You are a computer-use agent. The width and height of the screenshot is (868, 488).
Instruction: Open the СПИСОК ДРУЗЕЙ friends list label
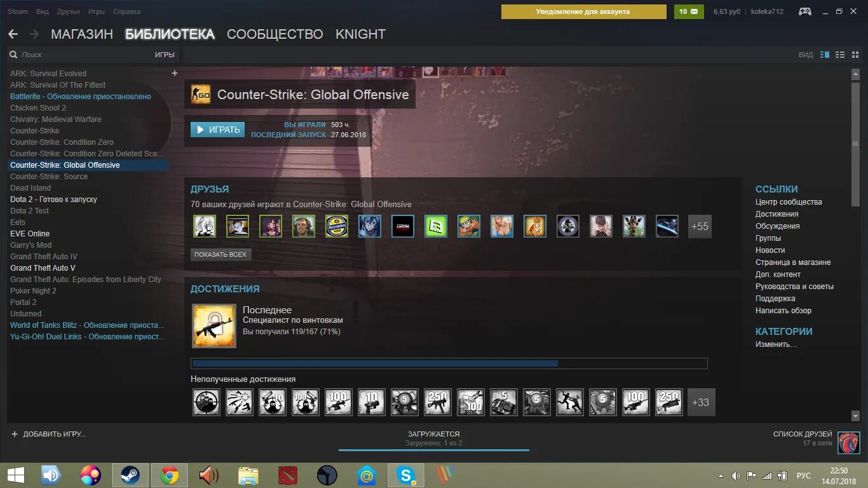[803, 434]
